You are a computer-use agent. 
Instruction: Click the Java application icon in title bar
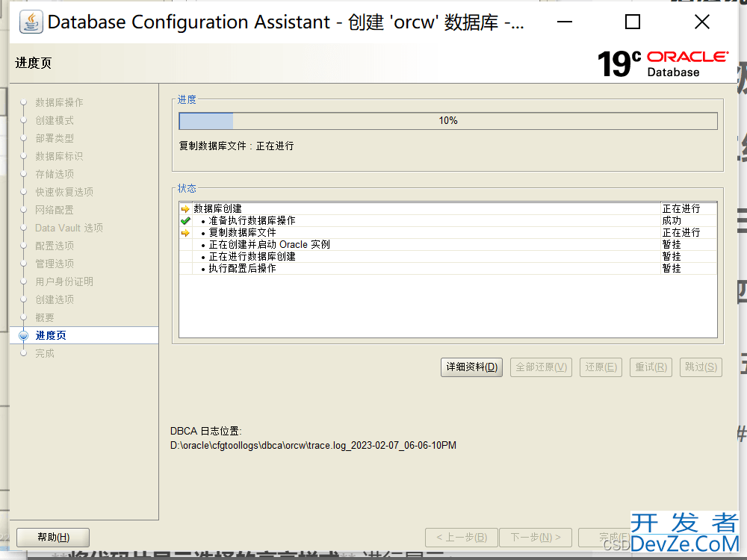click(31, 22)
